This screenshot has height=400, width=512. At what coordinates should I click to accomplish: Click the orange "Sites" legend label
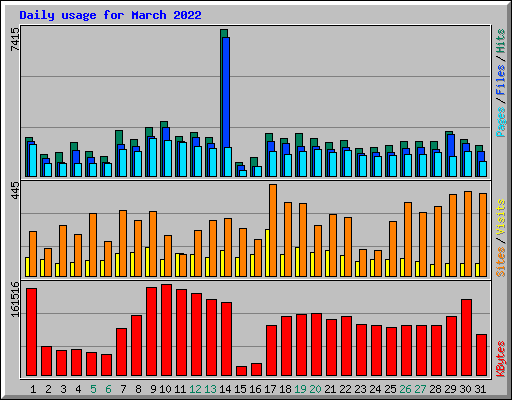click(501, 262)
